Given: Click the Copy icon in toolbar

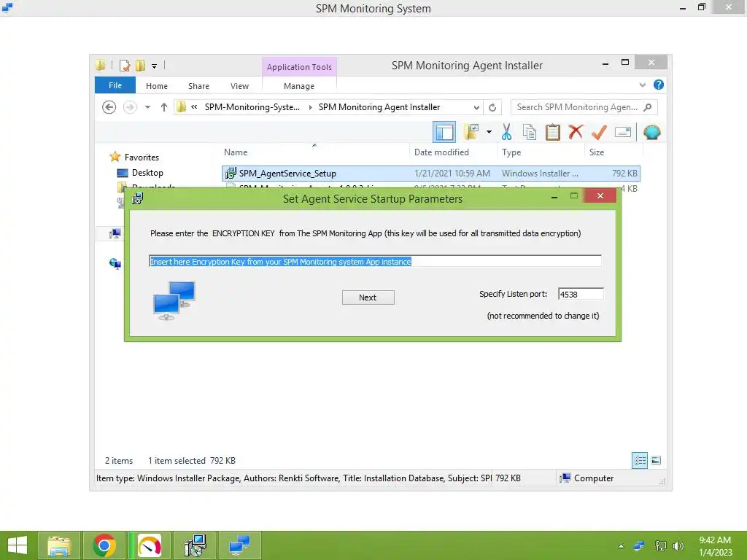Looking at the screenshot, I should point(530,132).
